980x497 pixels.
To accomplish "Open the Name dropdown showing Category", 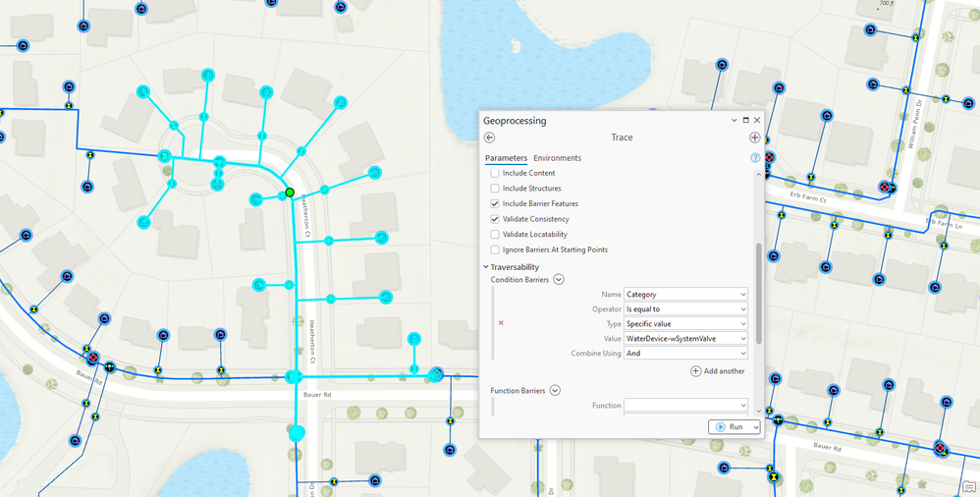I will (x=685, y=294).
